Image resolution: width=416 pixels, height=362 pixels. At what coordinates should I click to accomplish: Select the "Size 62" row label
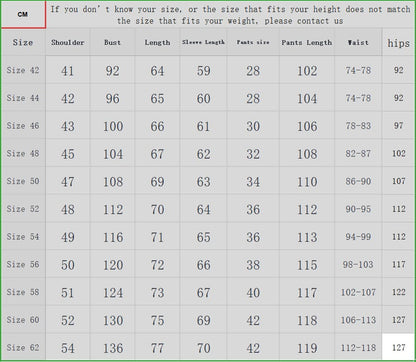pos(23,347)
